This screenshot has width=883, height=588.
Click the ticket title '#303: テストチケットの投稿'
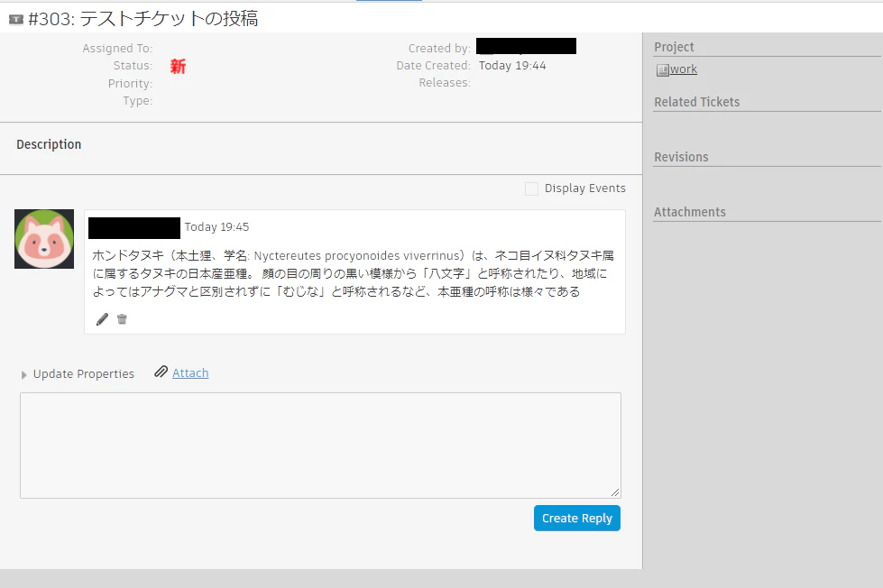[143, 19]
